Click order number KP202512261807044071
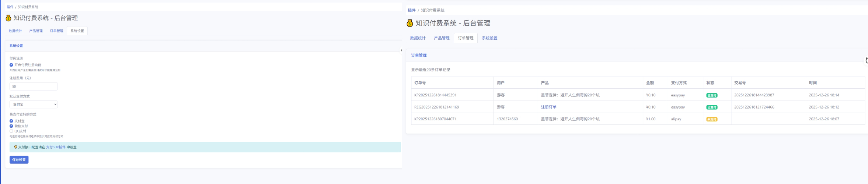868x184 pixels. click(x=435, y=119)
